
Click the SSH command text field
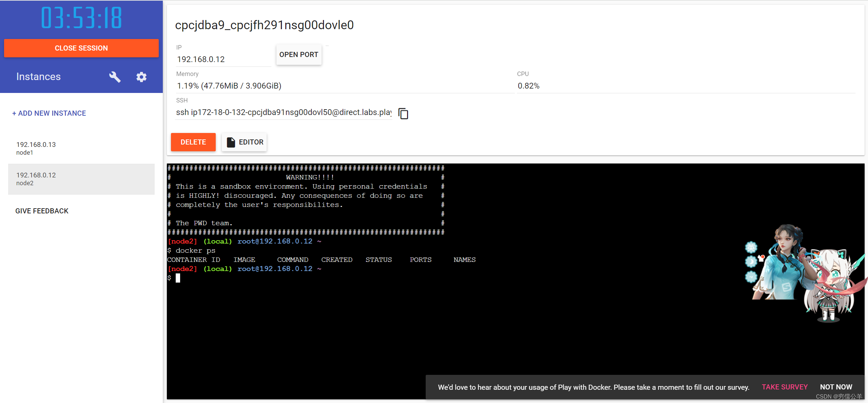284,112
